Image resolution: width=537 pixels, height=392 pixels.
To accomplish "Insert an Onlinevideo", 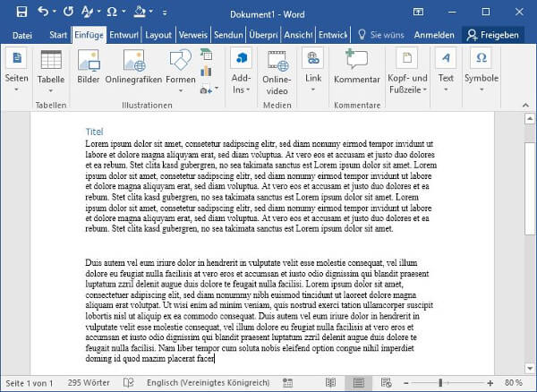I will point(277,73).
